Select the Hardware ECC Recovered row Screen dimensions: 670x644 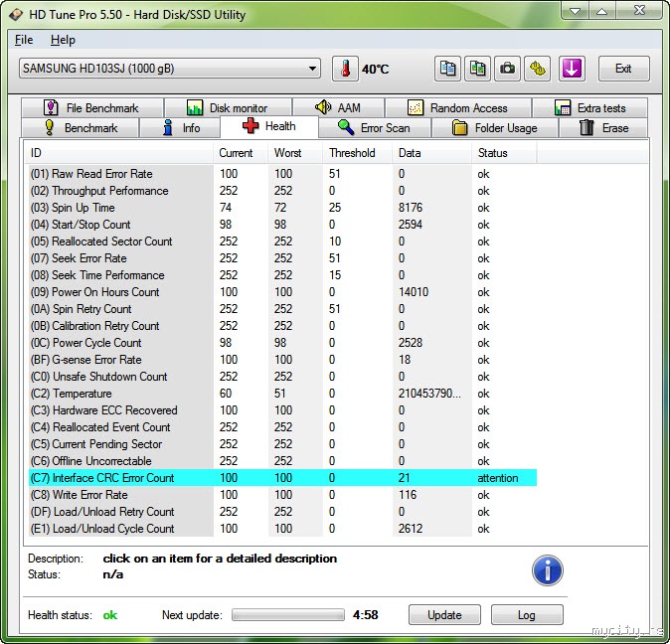(x=283, y=410)
